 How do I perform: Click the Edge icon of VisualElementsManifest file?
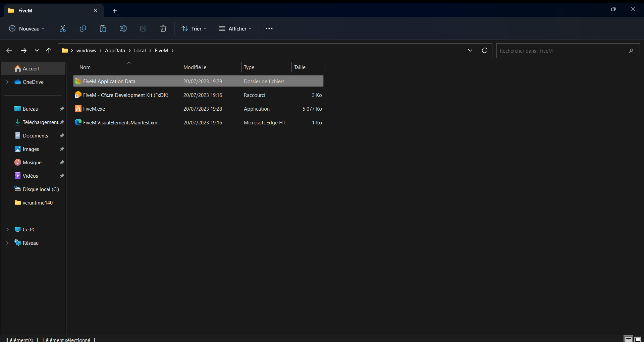[78, 122]
